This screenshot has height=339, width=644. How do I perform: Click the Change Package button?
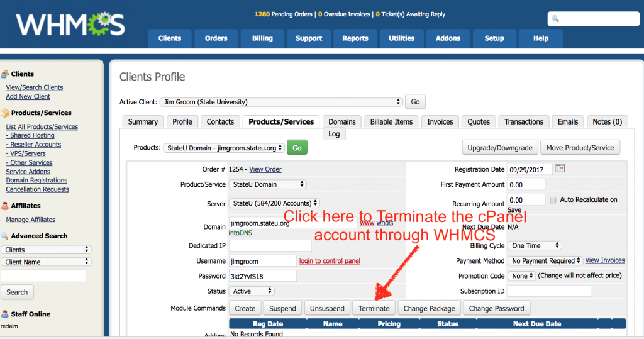click(429, 308)
